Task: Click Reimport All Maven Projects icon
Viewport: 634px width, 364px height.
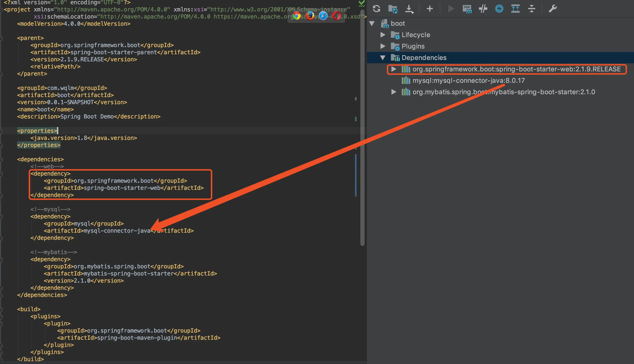Action: point(376,9)
